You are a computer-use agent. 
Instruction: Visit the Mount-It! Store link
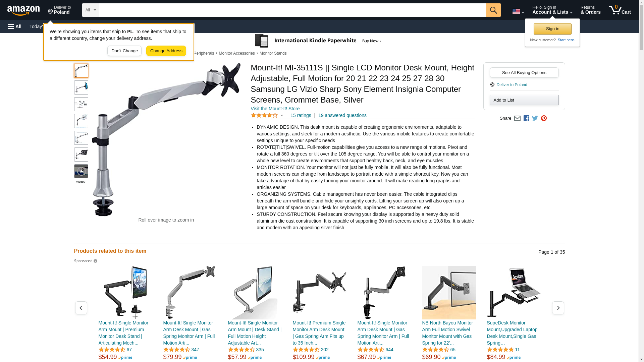click(x=275, y=109)
